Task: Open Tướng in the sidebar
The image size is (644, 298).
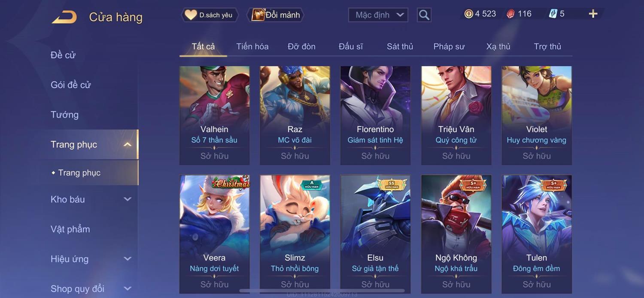Action: pos(64,115)
